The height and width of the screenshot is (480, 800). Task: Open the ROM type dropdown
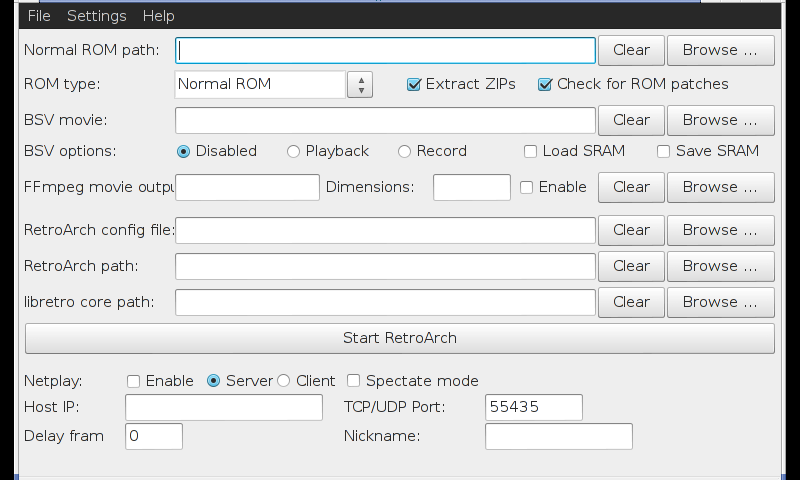click(360, 84)
